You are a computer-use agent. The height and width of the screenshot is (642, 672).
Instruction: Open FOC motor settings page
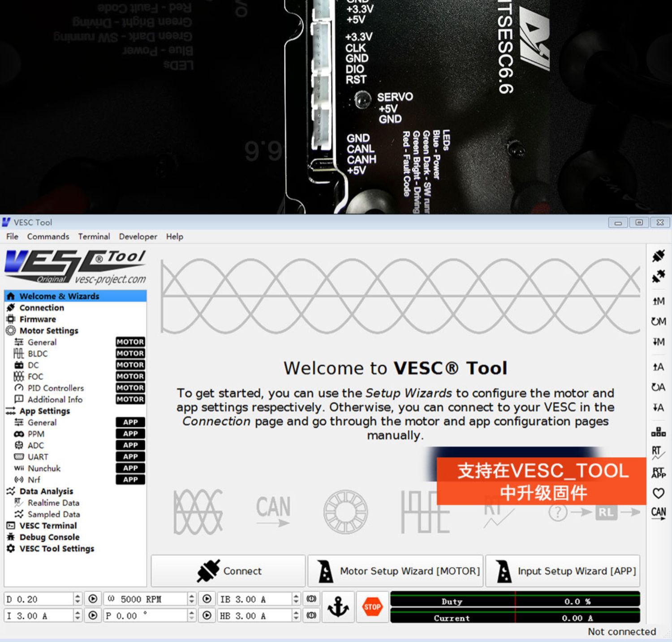75,377
